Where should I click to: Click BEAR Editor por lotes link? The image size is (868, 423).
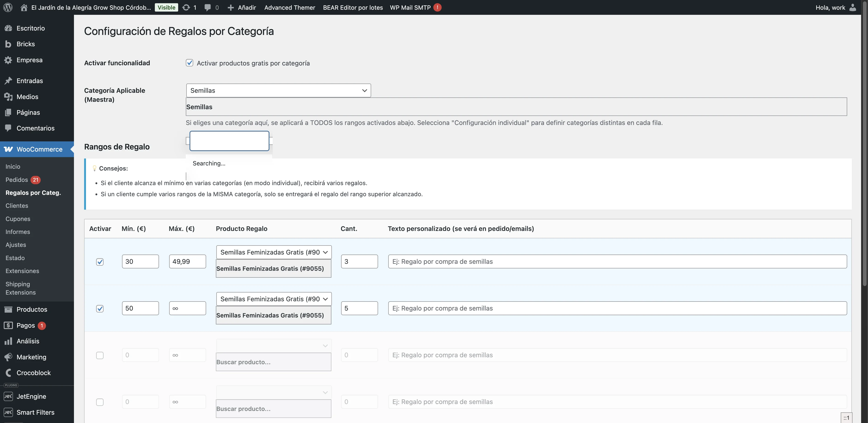(x=352, y=7)
